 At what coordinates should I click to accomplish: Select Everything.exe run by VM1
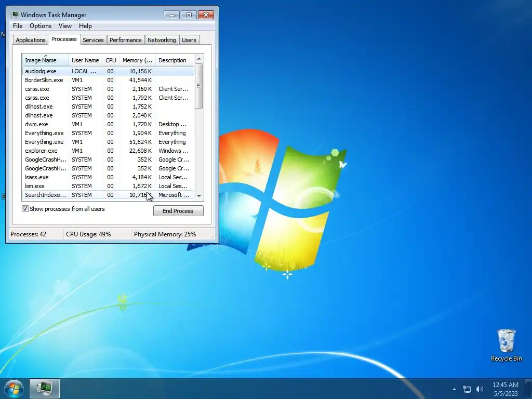tap(108, 142)
